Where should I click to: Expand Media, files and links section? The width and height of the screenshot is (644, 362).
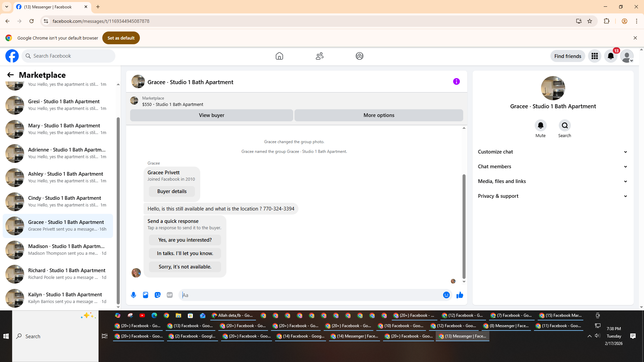pyautogui.click(x=552, y=181)
